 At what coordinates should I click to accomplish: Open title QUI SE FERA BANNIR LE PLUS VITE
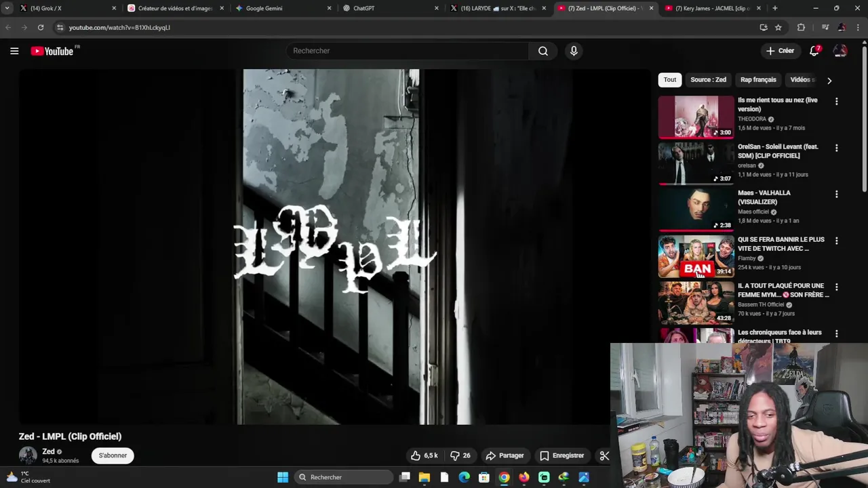pos(781,244)
